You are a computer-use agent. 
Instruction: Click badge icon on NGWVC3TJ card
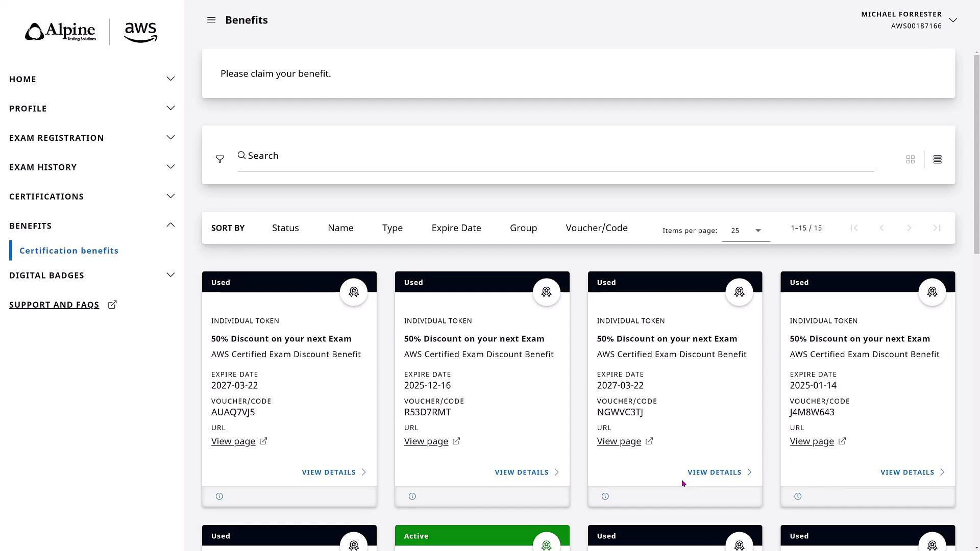[739, 292]
